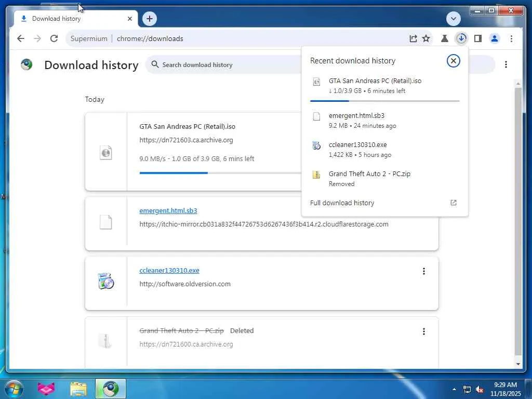The height and width of the screenshot is (399, 532).
Task: Click the itchio-mirror cloudflarestorage source URL
Action: [x=264, y=224]
